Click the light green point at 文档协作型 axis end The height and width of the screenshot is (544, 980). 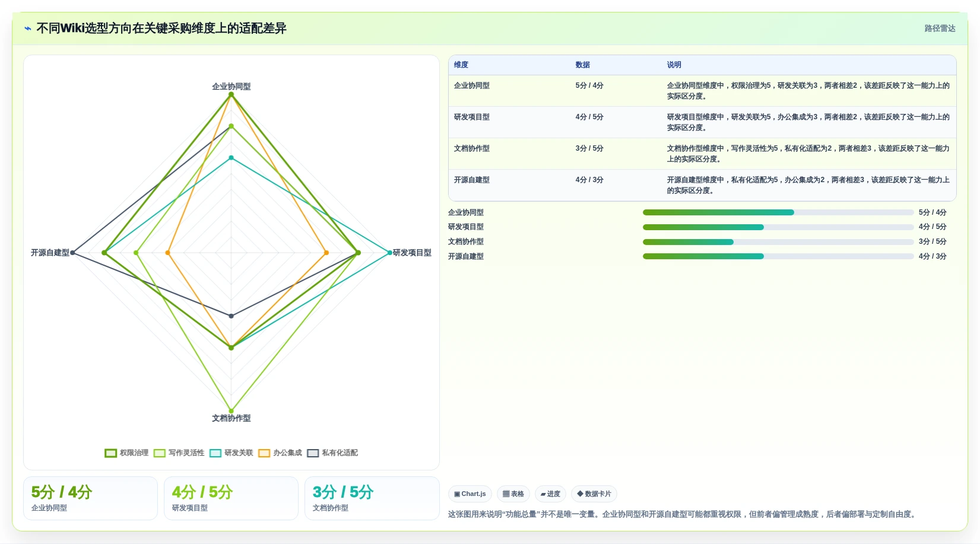coord(231,411)
